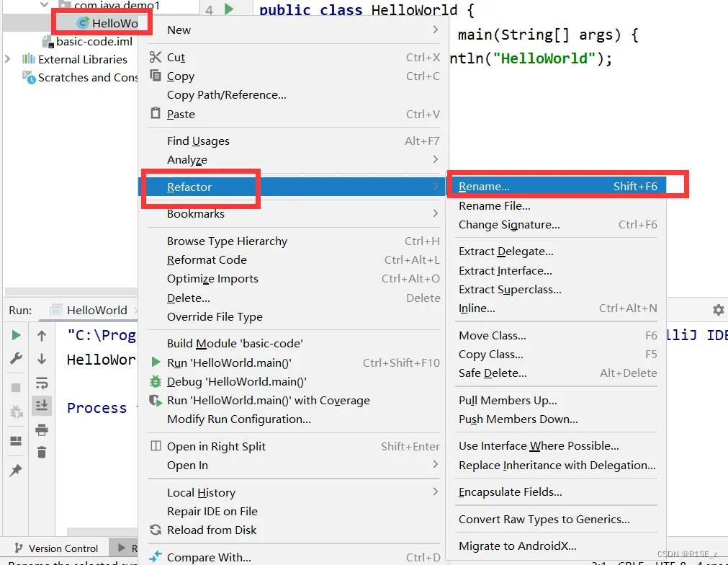728x565 pixels.
Task: Click the layout restore icon in Run panel
Action: coord(16,440)
